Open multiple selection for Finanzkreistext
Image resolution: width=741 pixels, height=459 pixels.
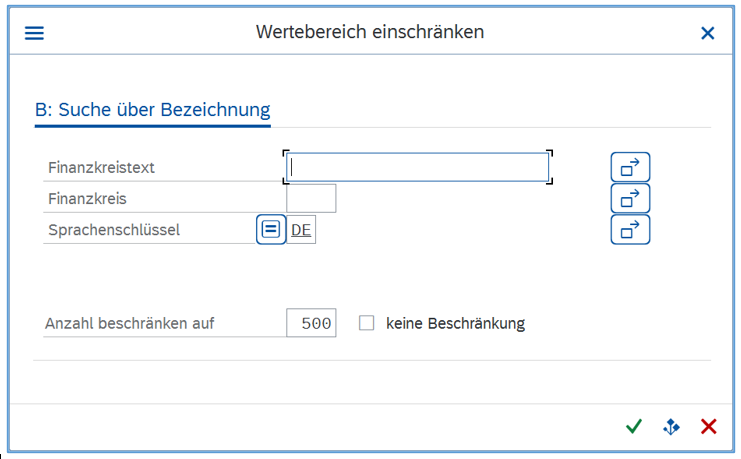630,168
